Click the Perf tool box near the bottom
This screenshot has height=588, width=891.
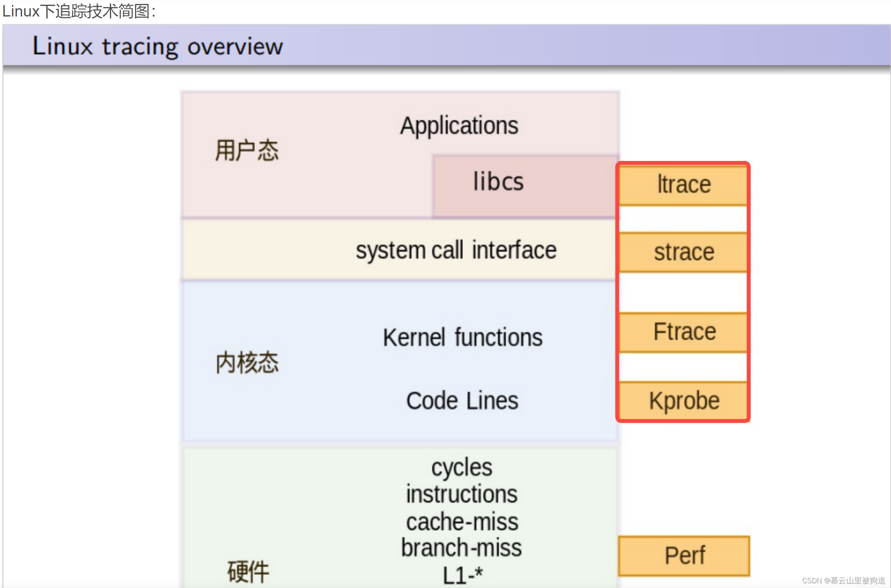[685, 555]
